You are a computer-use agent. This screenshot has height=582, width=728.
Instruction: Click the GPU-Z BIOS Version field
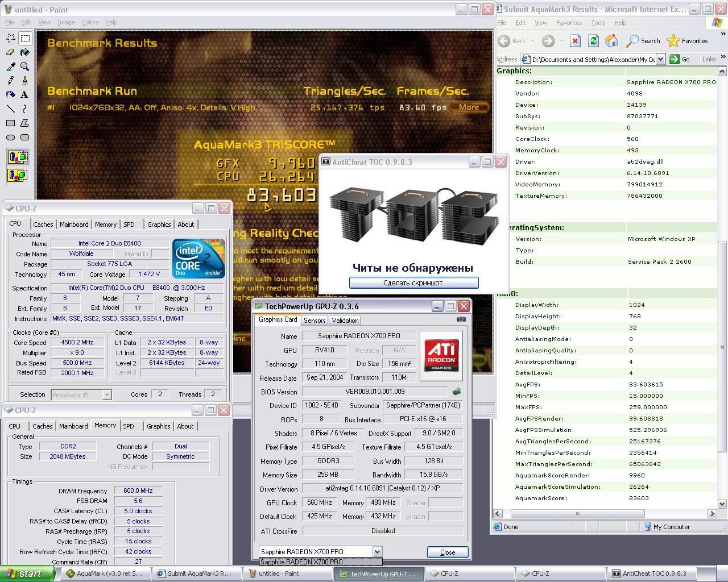point(375,392)
